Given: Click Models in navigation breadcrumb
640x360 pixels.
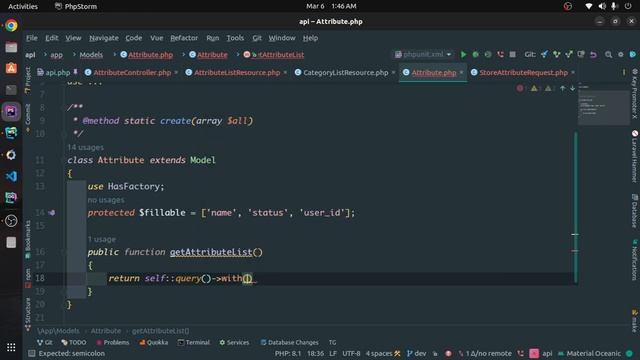Looking at the screenshot, I should 91,55.
